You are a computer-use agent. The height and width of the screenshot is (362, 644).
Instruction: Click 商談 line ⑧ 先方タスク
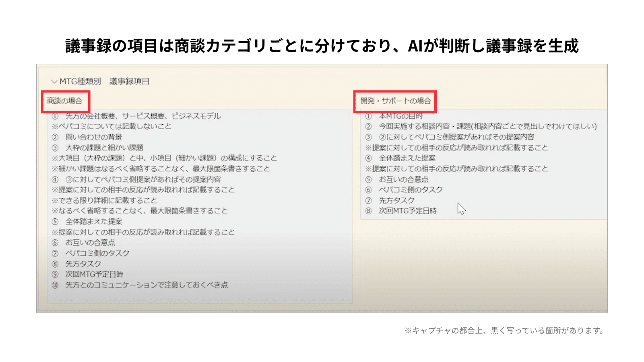[x=76, y=264]
